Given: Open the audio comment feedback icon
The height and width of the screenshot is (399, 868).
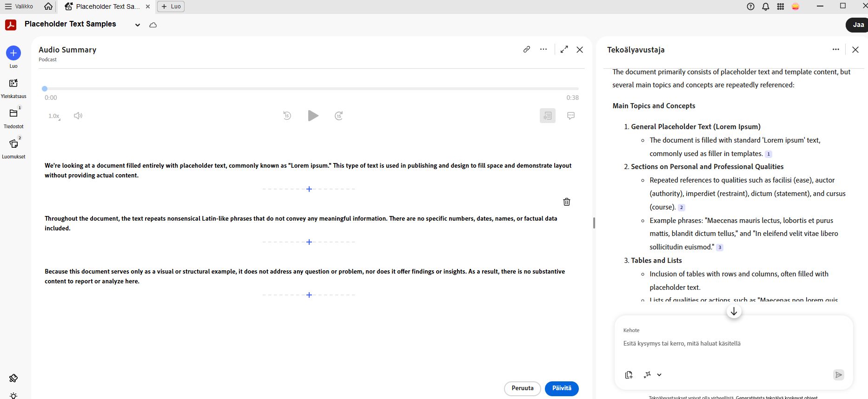Looking at the screenshot, I should point(571,116).
